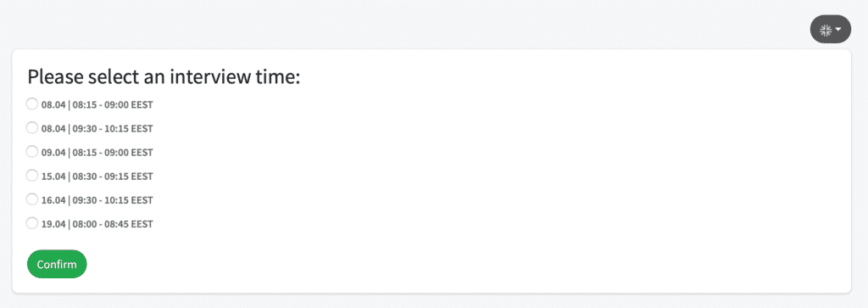Click the "15.04 | 08:30 - 09:15 EEST" label text

click(x=97, y=176)
